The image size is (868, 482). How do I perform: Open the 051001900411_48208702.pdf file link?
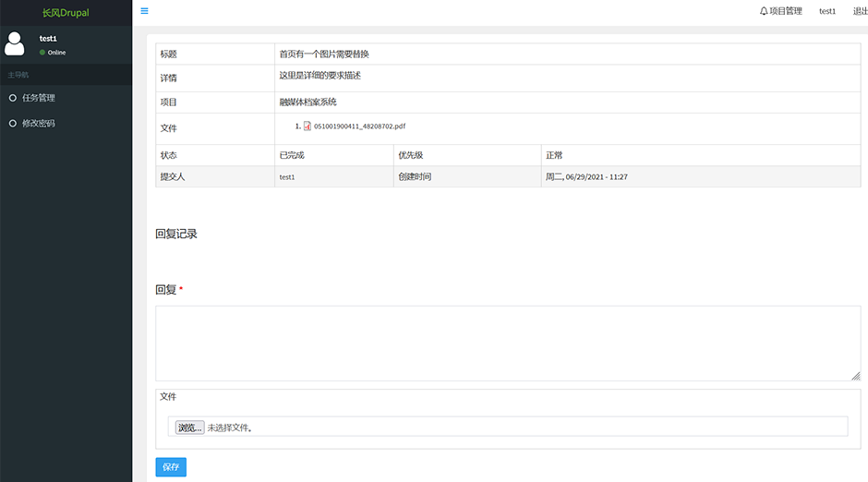[360, 127]
